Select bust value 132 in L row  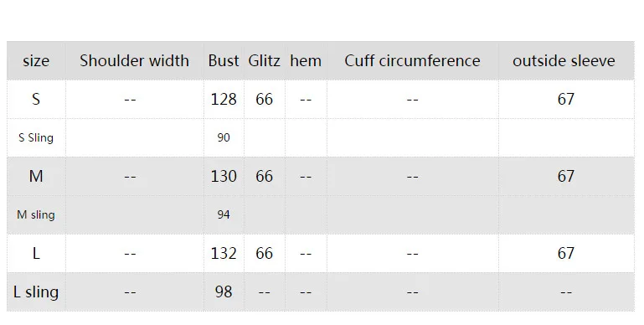coord(224,253)
